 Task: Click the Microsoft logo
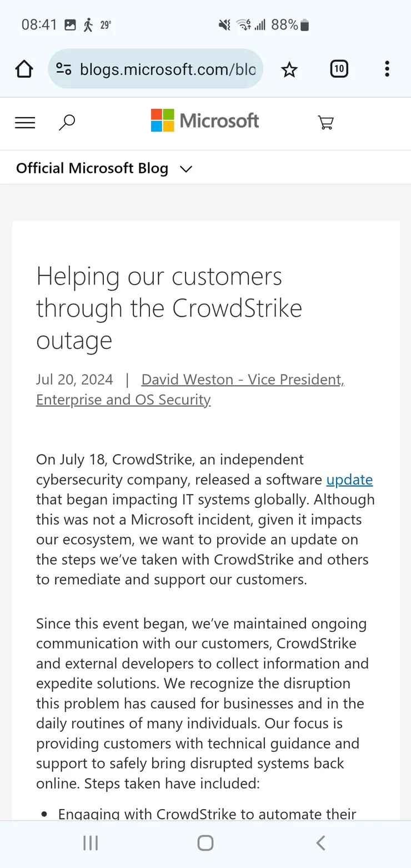[x=205, y=121]
